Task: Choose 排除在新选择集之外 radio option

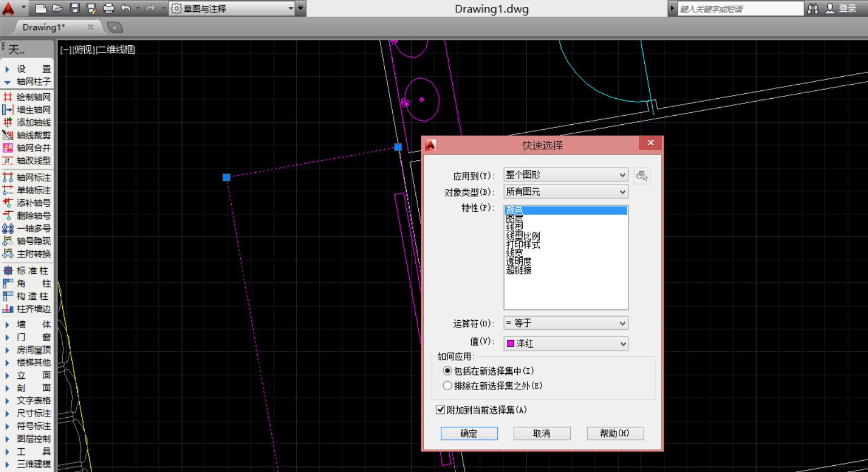Action: pyautogui.click(x=448, y=386)
